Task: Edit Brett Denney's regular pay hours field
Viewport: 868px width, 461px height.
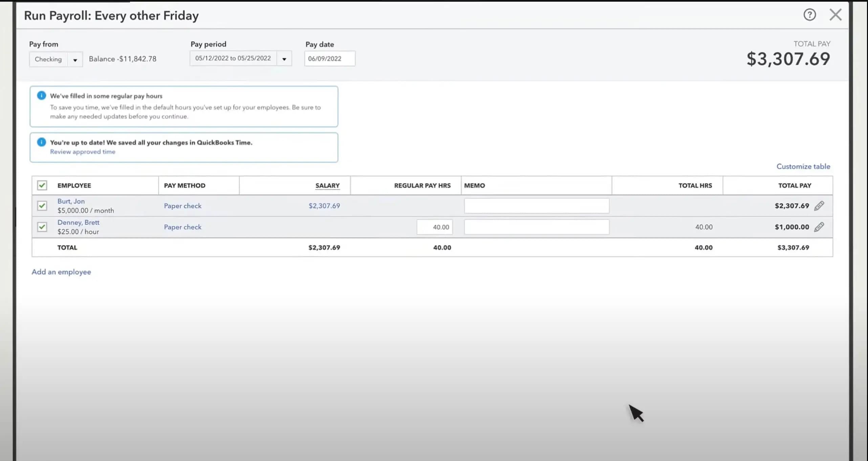Action: click(x=435, y=227)
